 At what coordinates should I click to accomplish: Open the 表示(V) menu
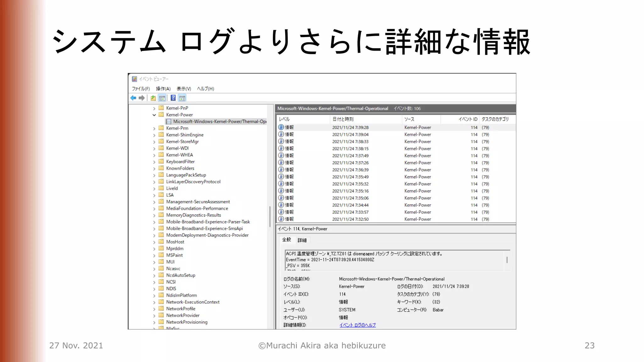pyautogui.click(x=184, y=89)
